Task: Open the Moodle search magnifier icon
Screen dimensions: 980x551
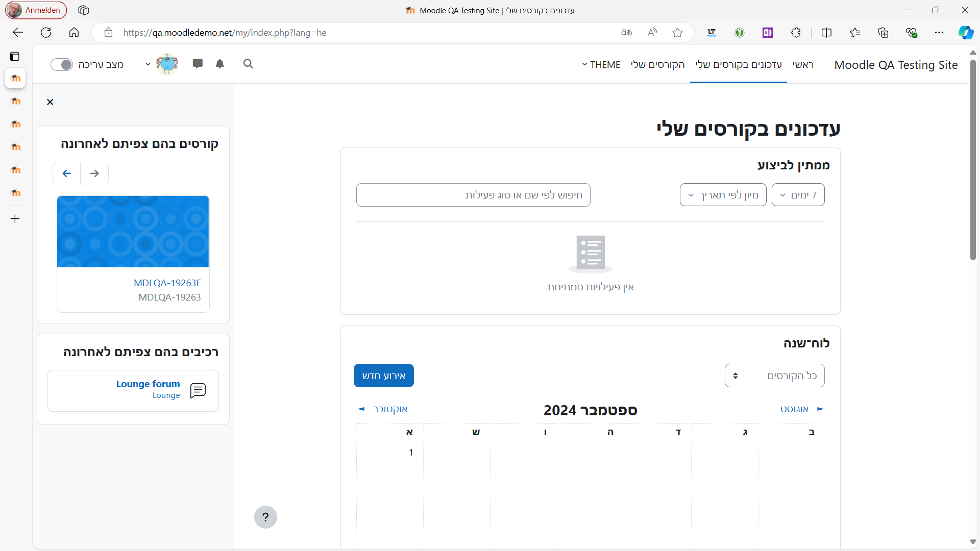Action: tap(248, 64)
